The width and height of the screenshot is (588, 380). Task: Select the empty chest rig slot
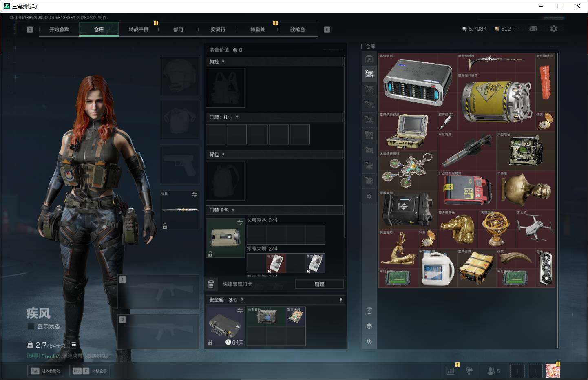pyautogui.click(x=225, y=88)
